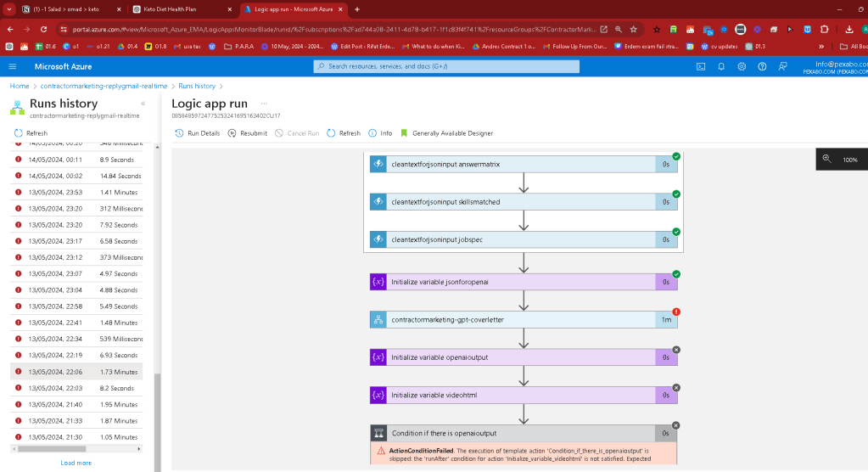Screen dimensions: 868x472
Task: Refresh the Runs history list
Action: 31,133
